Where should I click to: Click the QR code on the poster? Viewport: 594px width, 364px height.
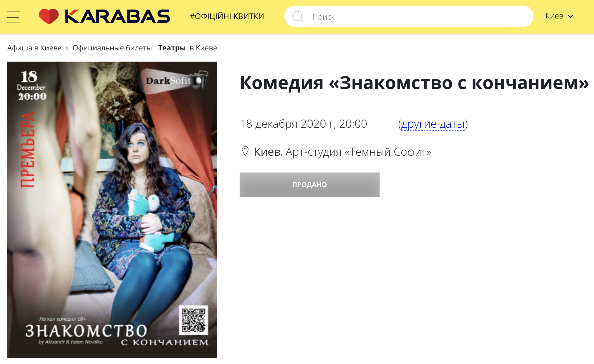[x=193, y=320]
